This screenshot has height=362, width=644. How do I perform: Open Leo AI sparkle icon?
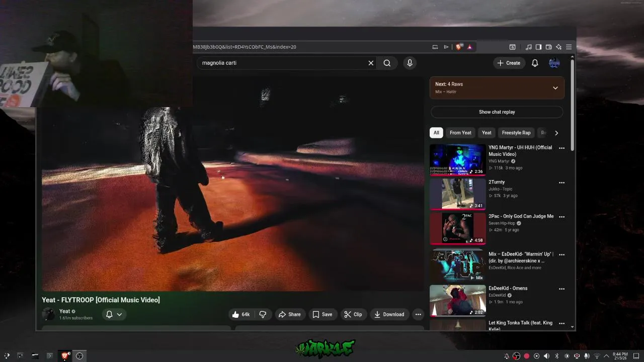[x=558, y=47]
